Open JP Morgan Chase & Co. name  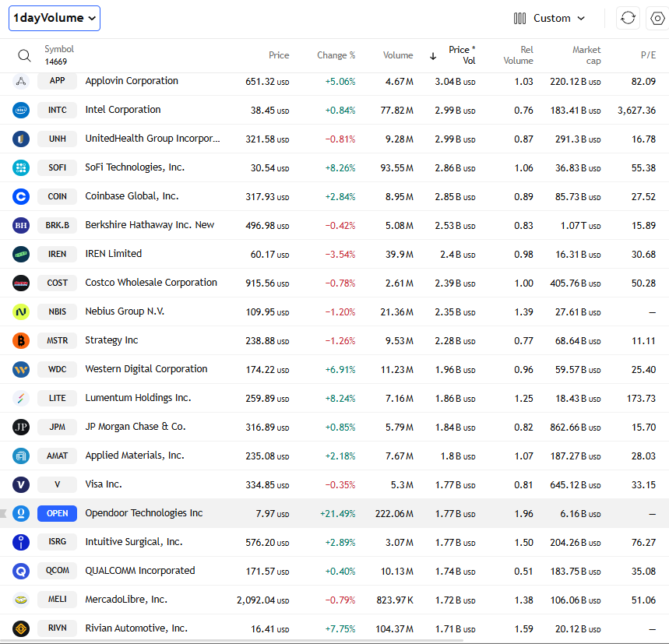pos(136,427)
